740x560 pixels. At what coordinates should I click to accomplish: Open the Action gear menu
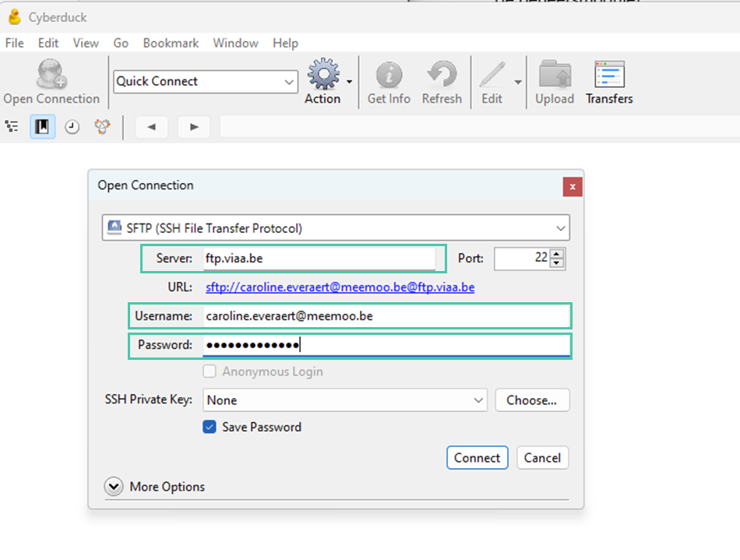(322, 74)
